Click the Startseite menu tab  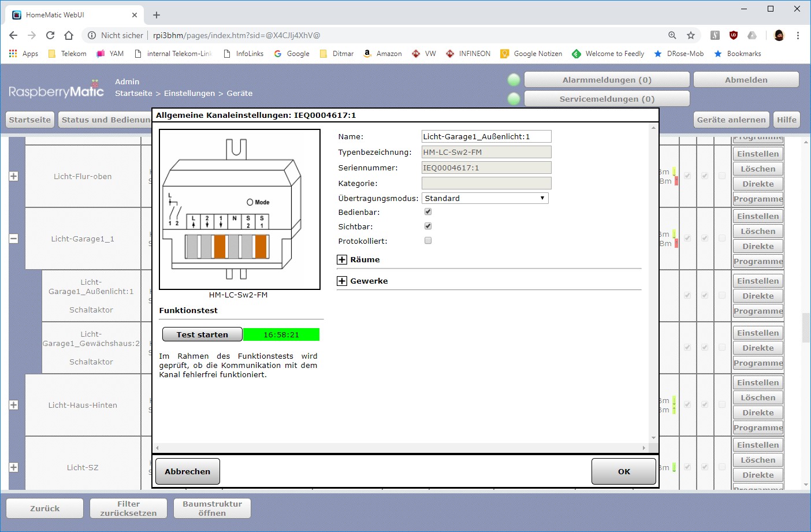(x=30, y=120)
